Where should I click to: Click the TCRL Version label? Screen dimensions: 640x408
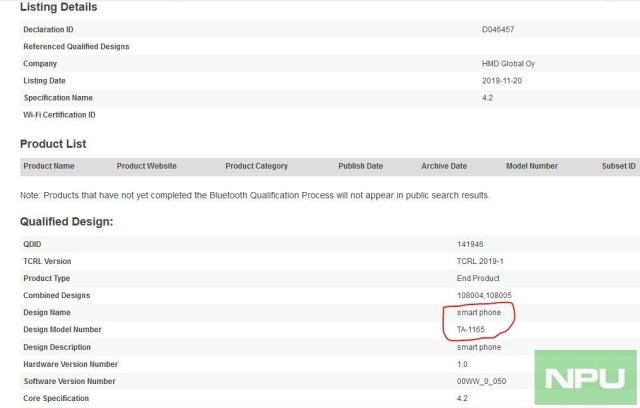click(x=47, y=261)
